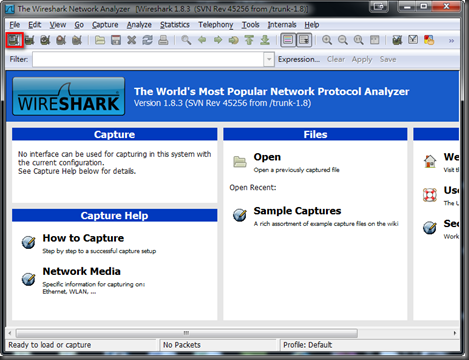Show capture options from the toolbar

(30, 40)
